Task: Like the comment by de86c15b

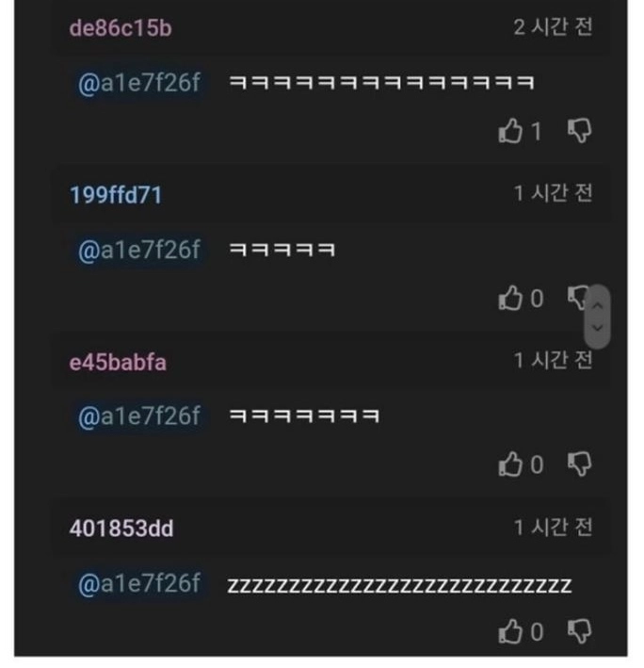Action: click(510, 130)
